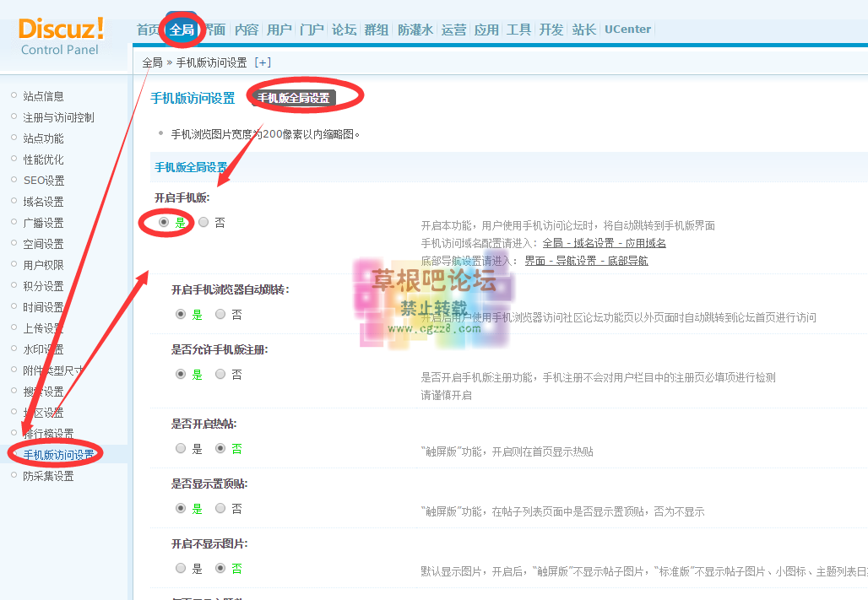
Task: Click the 应用域名 hyperlink in the description
Action: (647, 243)
